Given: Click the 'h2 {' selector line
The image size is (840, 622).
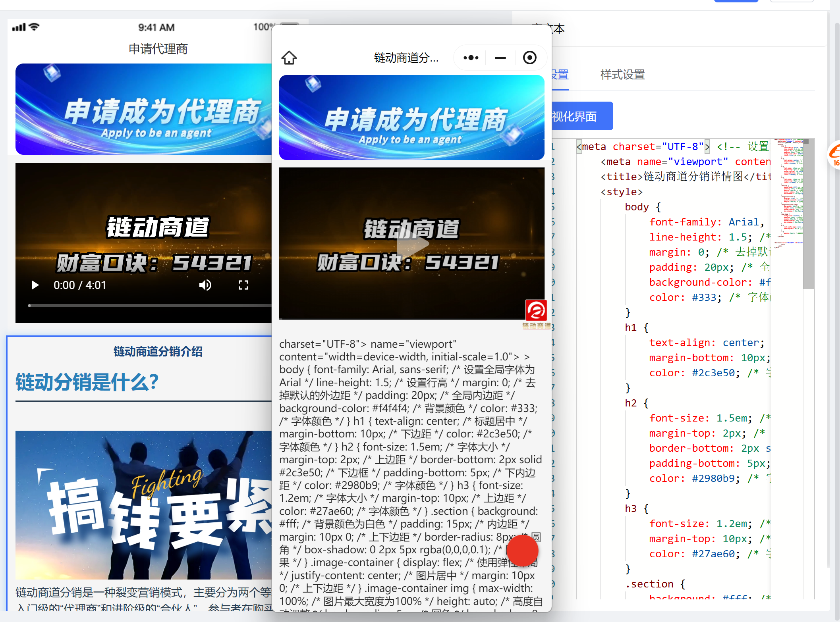Looking at the screenshot, I should tap(637, 403).
